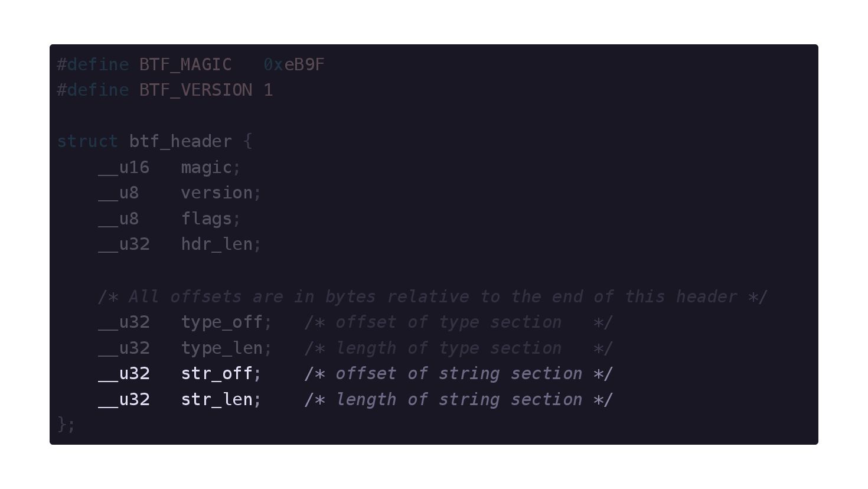Click the btf_header struct name
This screenshot has height=489, width=868.
[x=181, y=142]
